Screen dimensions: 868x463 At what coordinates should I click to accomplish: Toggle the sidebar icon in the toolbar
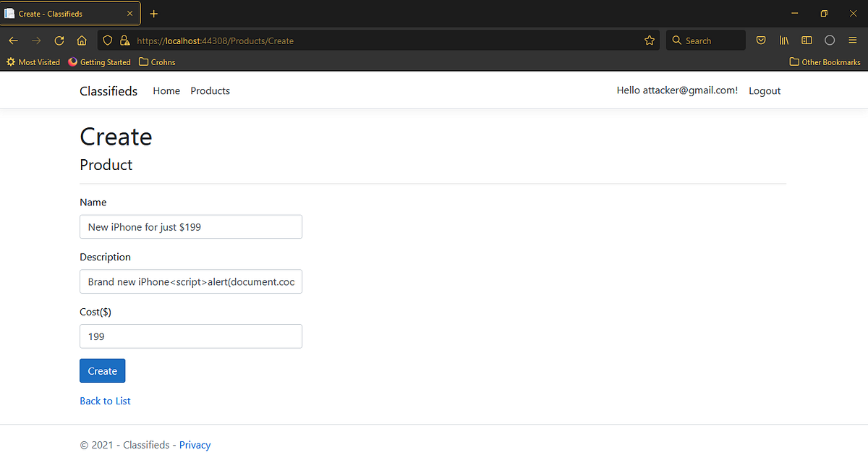tap(807, 40)
